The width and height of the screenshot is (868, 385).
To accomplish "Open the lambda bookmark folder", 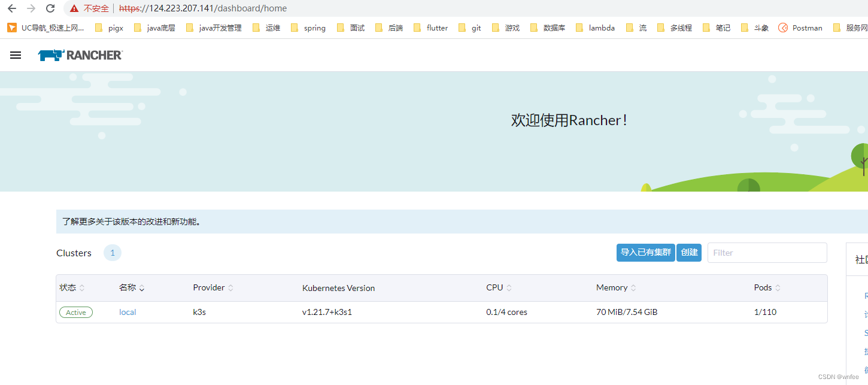I will point(595,28).
